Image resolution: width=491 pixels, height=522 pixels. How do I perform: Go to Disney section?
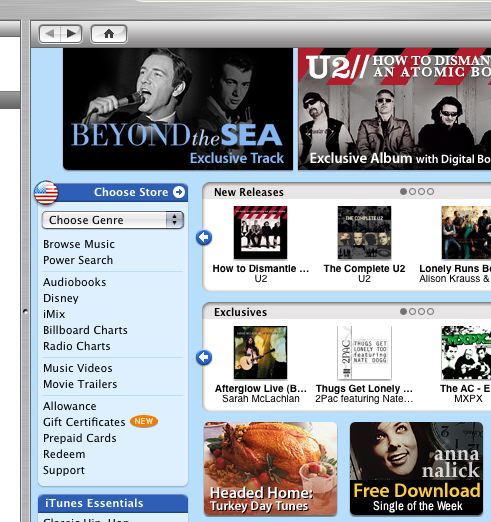coord(61,298)
